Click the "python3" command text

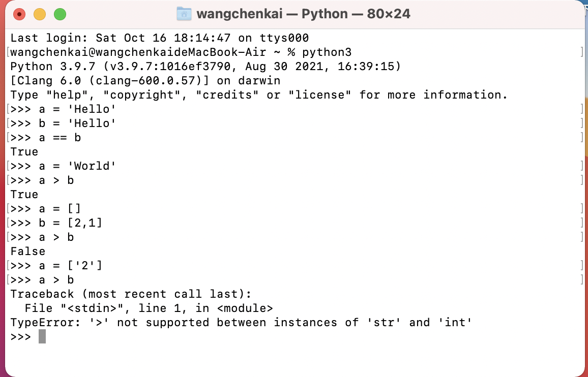tap(327, 52)
